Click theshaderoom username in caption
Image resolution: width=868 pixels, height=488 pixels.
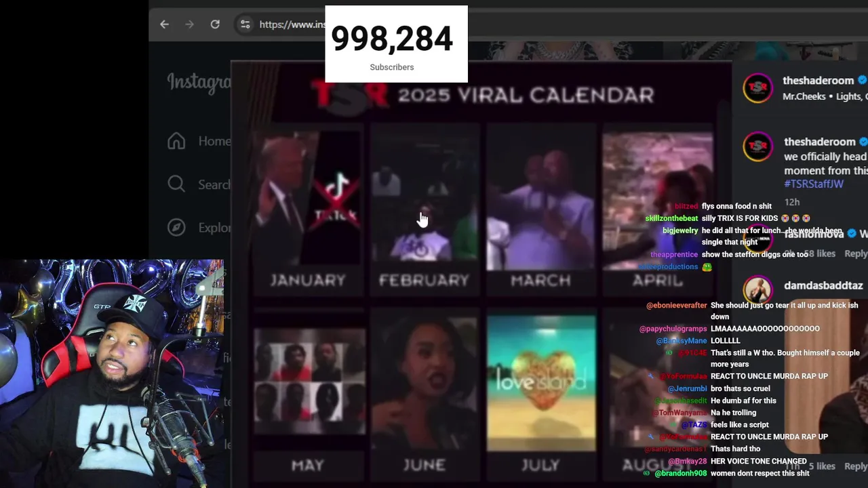click(819, 142)
